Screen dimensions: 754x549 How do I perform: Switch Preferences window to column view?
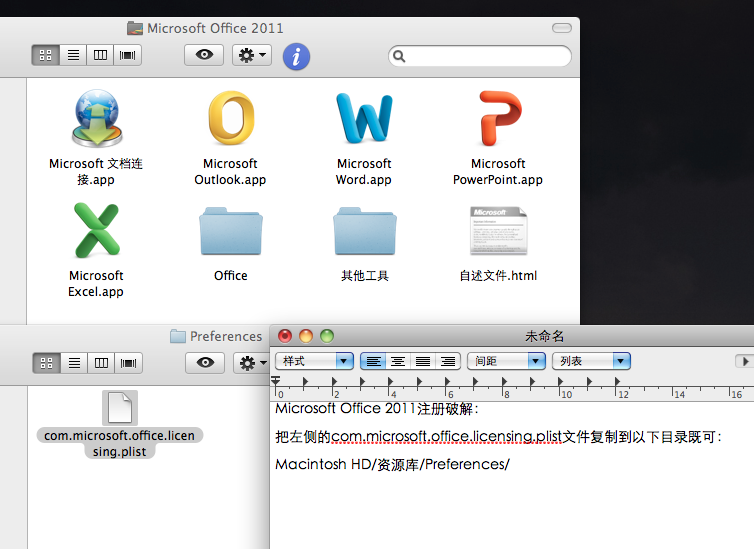pos(101,363)
